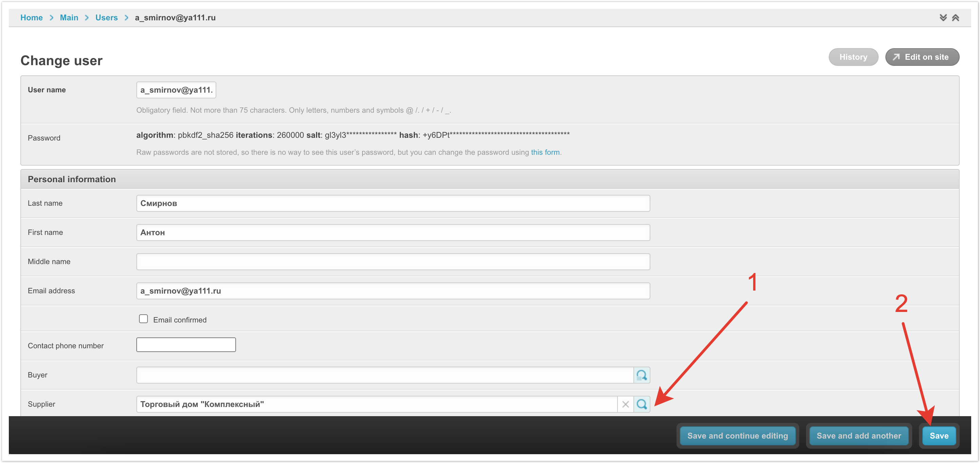
Task: Navigate to Users breadcrumb link
Action: (106, 18)
